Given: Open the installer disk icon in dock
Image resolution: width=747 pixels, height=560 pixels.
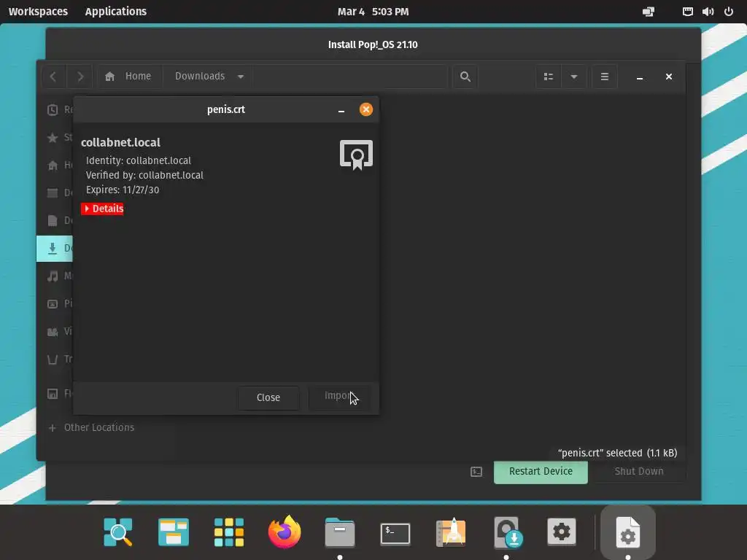Looking at the screenshot, I should coord(507,532).
